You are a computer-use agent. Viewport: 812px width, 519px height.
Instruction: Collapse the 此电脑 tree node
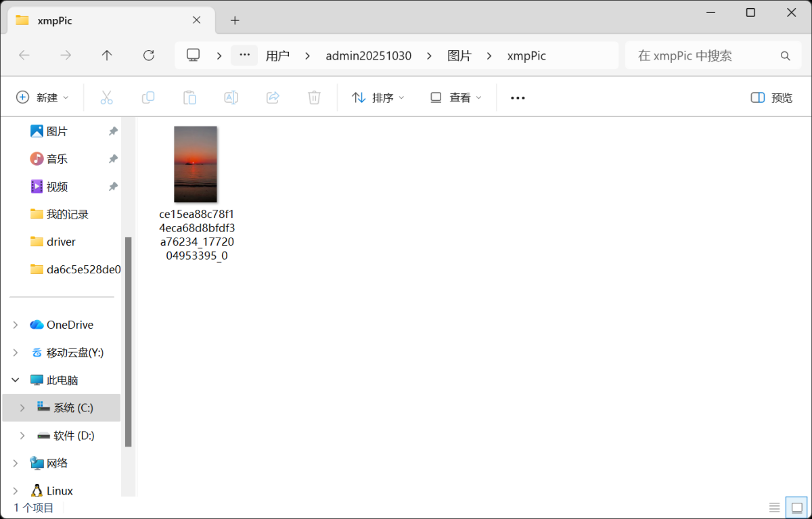pyautogui.click(x=16, y=380)
